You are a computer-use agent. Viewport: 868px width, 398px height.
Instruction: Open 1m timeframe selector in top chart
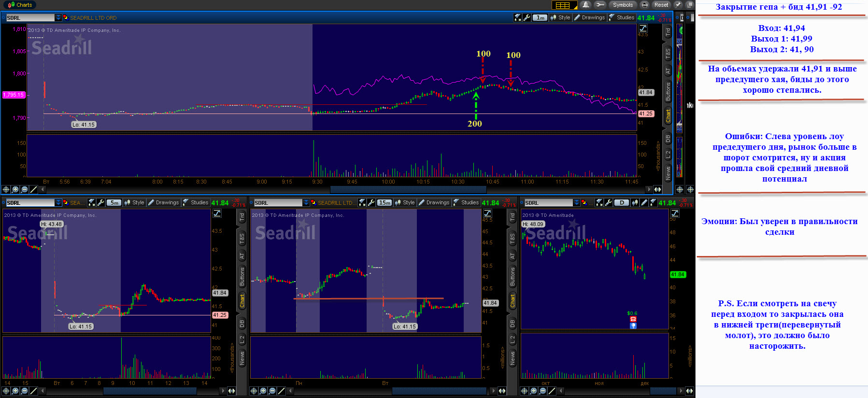pyautogui.click(x=540, y=18)
